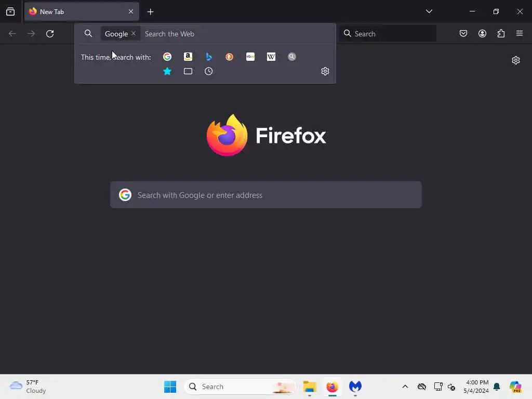
Task: Search history using the clock icon
Action: [x=209, y=71]
